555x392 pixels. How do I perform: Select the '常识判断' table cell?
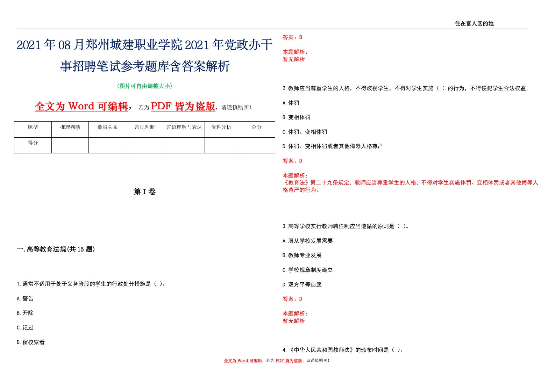[144, 129]
